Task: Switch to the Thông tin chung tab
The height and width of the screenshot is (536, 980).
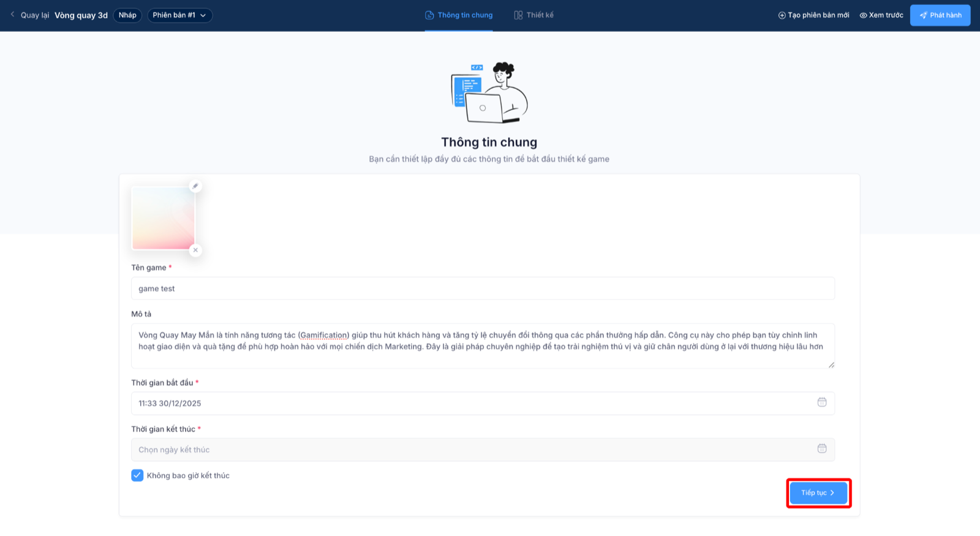Action: point(459,15)
